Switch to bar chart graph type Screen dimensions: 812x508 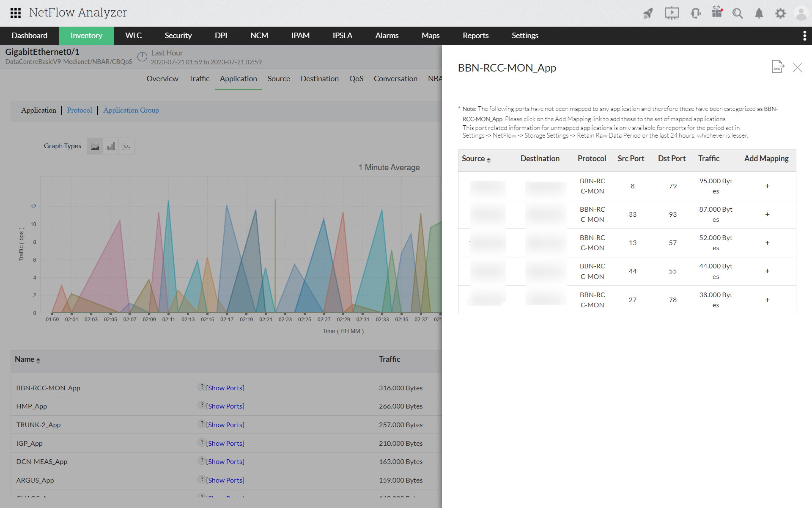(111, 146)
